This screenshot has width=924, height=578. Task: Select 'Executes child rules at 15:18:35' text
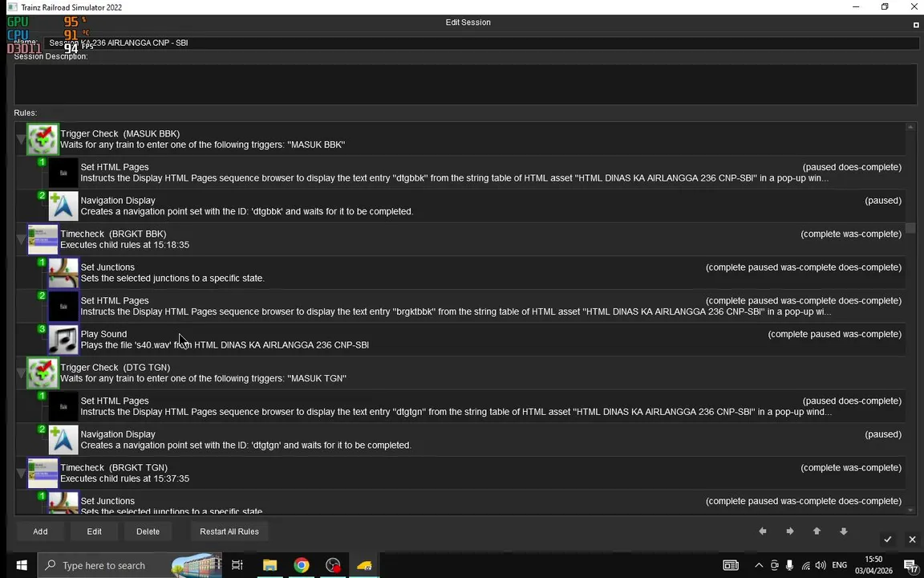[x=124, y=245]
